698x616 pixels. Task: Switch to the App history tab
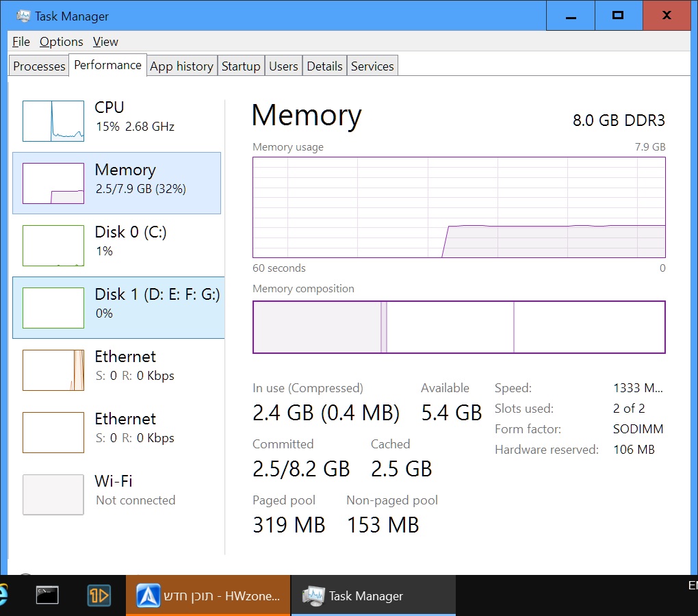[181, 66]
